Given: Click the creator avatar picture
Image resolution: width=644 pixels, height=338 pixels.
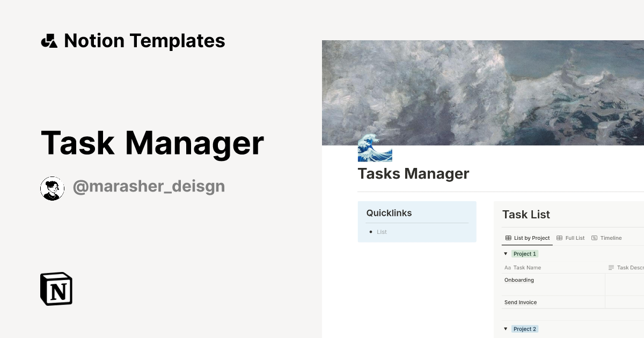Looking at the screenshot, I should pyautogui.click(x=52, y=188).
